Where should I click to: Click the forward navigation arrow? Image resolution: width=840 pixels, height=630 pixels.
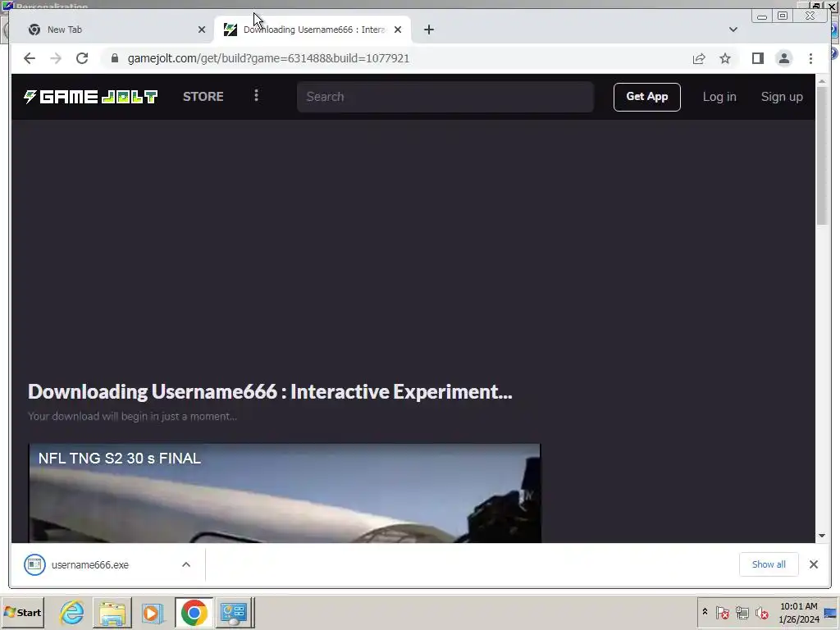click(56, 58)
